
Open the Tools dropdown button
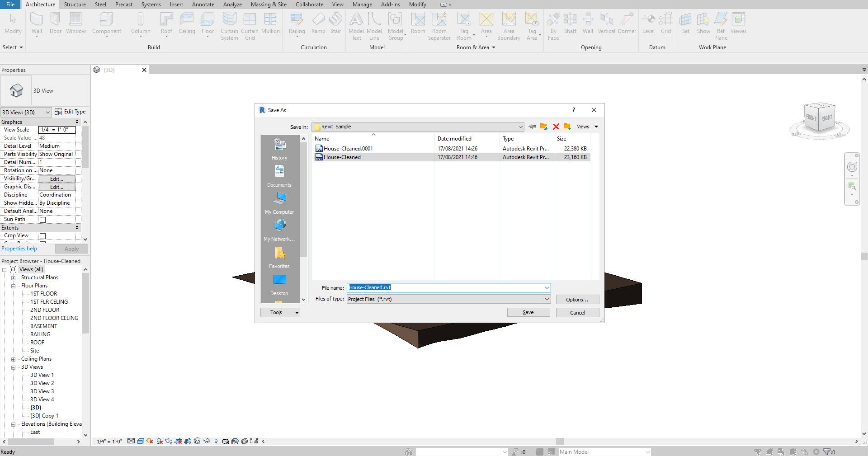[x=280, y=312]
